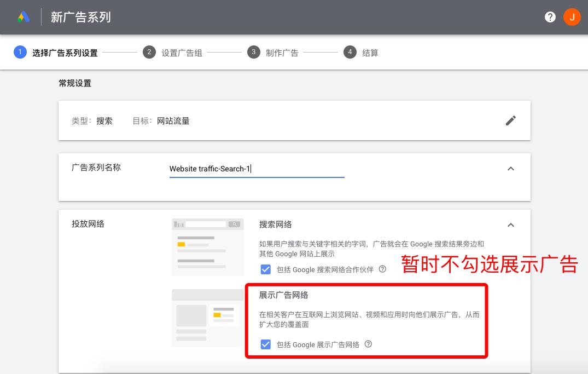Viewport: 588px width, 374px height.
Task: Click the 目标 网站流量 text
Action: click(x=172, y=121)
